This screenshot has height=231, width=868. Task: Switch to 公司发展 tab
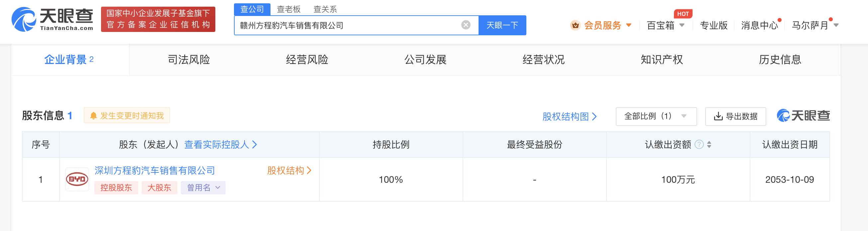point(425,60)
